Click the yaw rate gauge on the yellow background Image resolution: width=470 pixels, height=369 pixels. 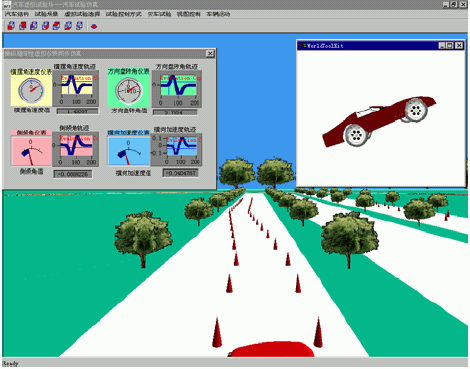tap(31, 90)
